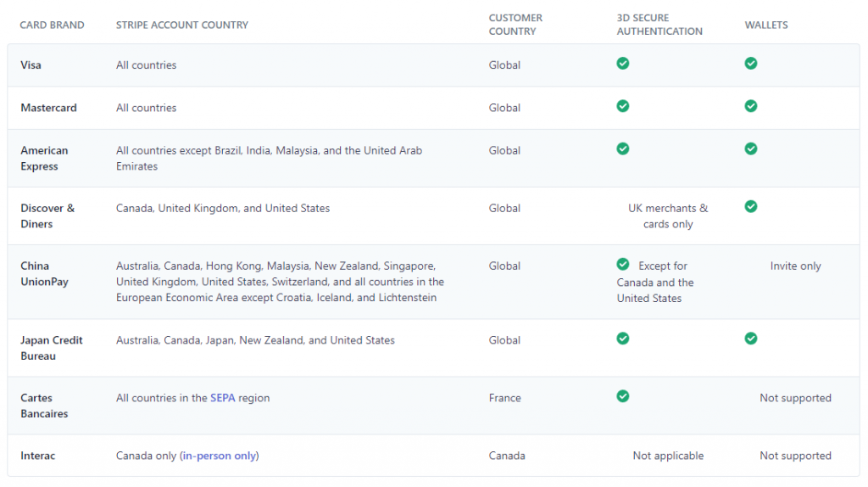Screen dimensions: 868x487
Task: Open the in-person only link
Action: coord(220,456)
